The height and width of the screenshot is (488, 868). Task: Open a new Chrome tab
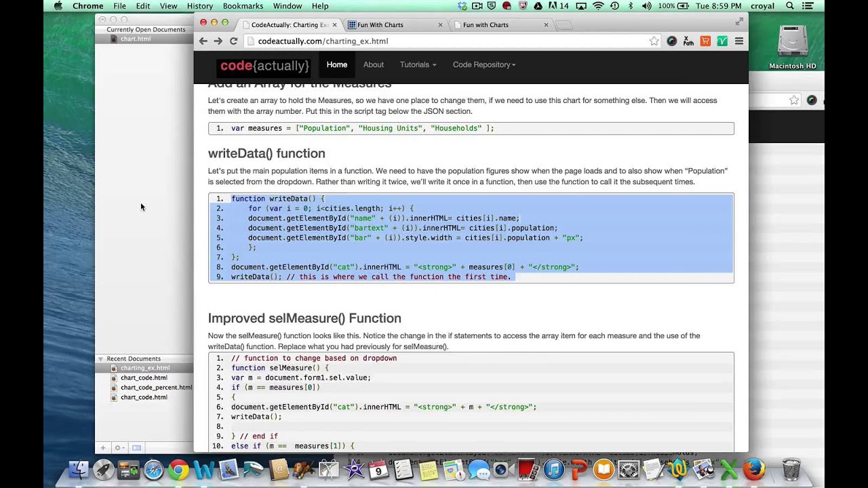[x=564, y=25]
